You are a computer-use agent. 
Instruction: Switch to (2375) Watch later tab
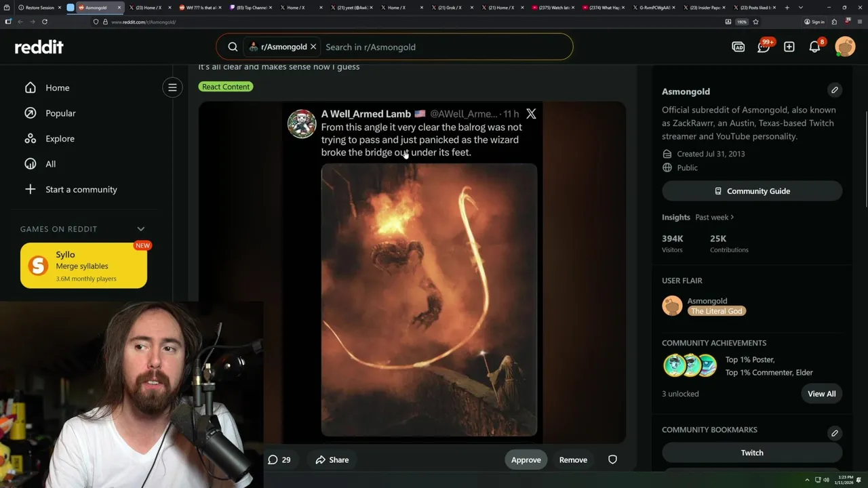point(551,7)
